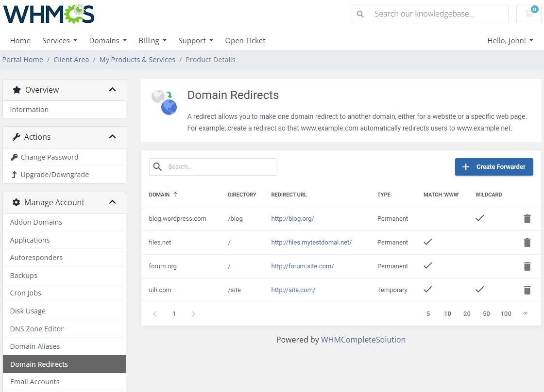This screenshot has height=392, width=544.
Task: Open the http://forum.site.com/ link
Action: pos(302,266)
